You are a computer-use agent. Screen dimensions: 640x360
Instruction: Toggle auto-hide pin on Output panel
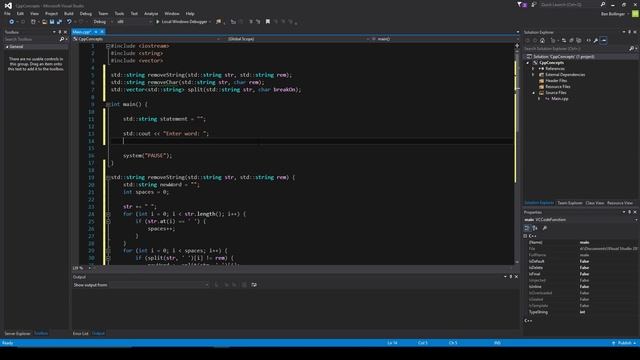(x=511, y=277)
